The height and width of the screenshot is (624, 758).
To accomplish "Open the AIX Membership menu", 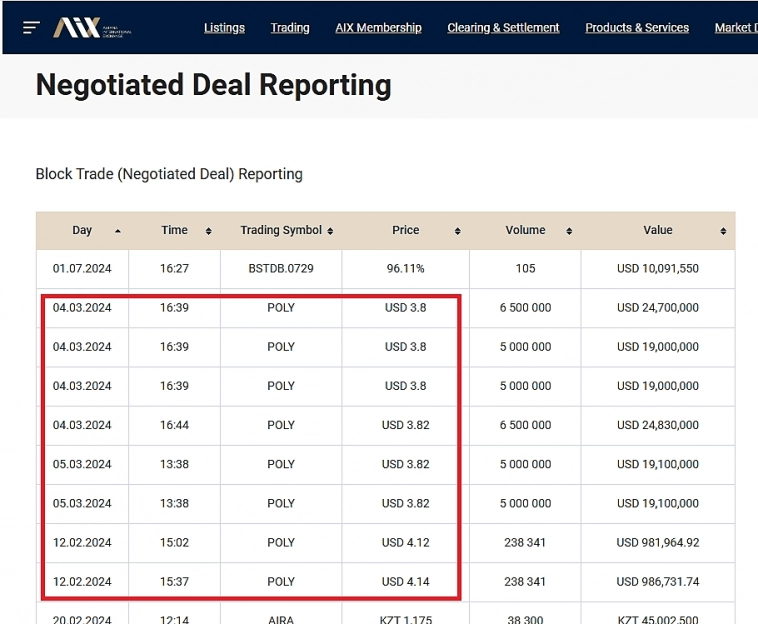I will tap(378, 28).
